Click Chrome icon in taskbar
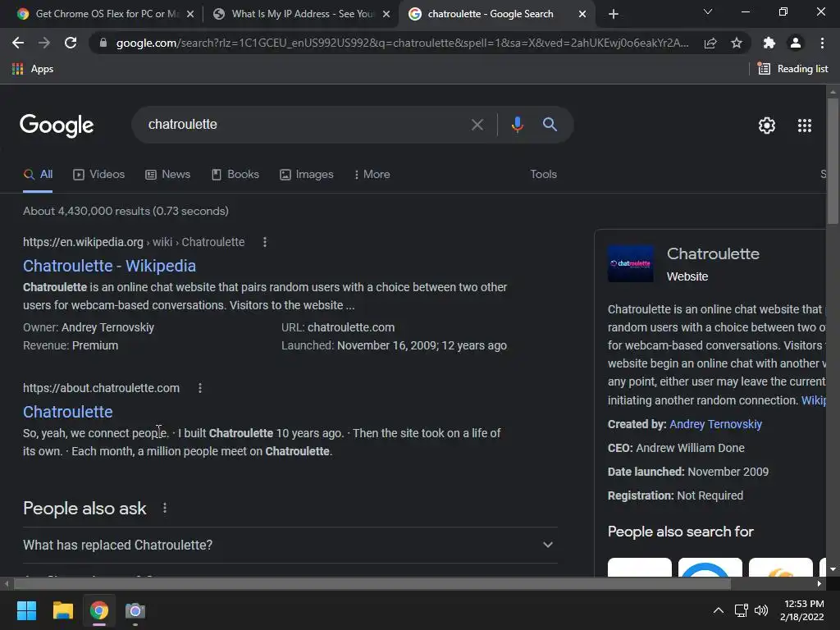This screenshot has height=630, width=840. 99,610
